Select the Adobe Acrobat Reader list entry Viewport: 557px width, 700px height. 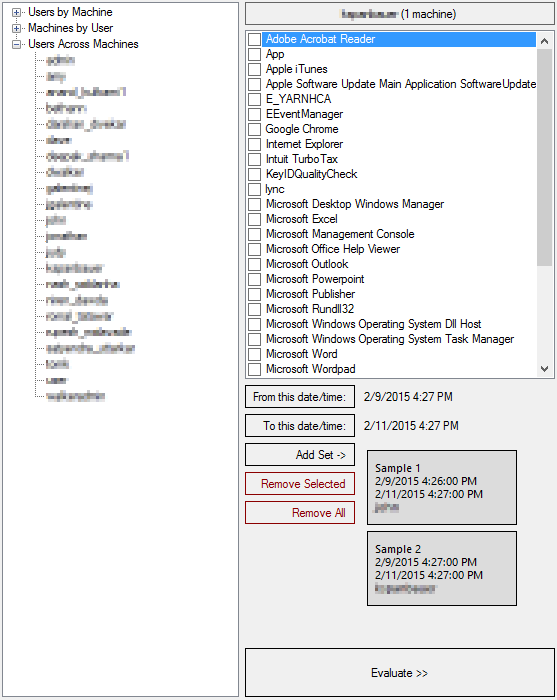pos(399,39)
